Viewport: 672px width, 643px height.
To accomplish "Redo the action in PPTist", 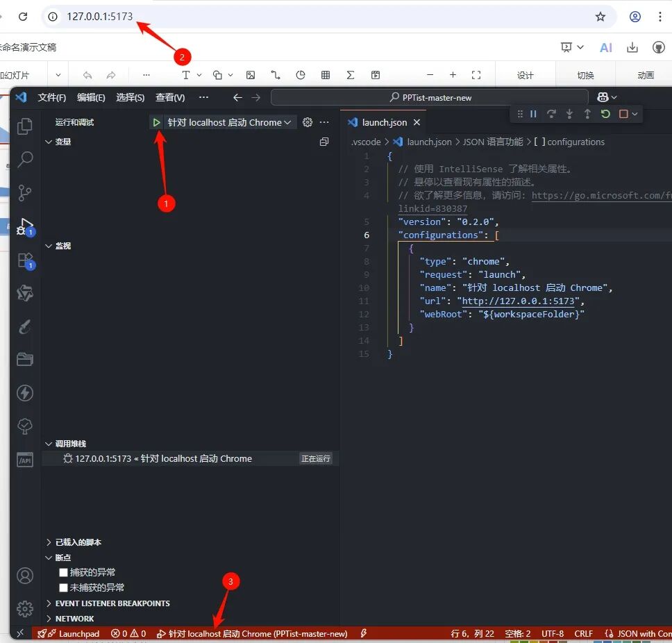I will (x=111, y=75).
